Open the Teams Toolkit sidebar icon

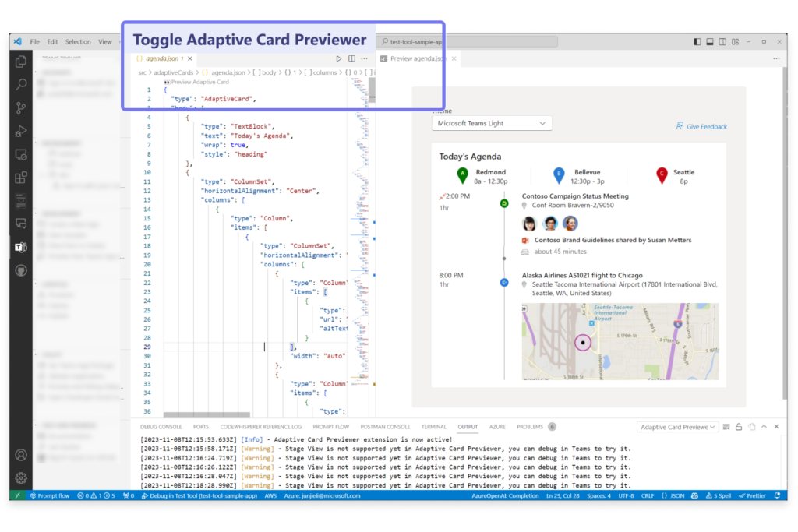(x=21, y=247)
